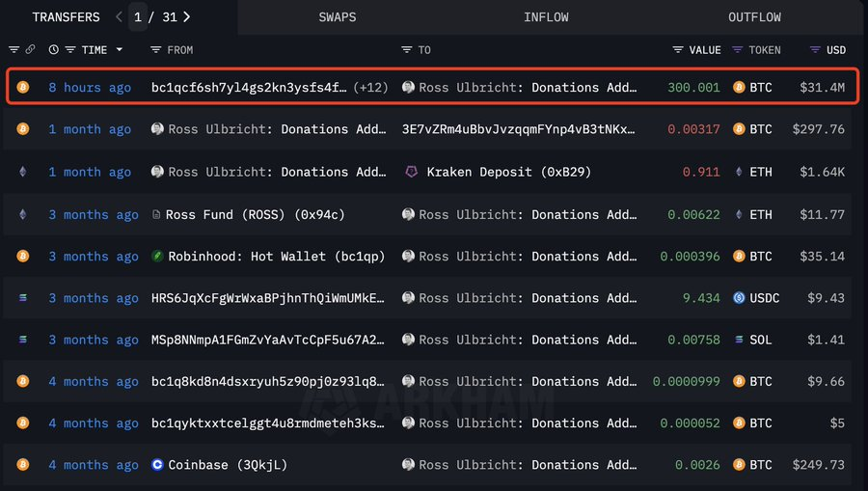This screenshot has height=491, width=868.
Task: Select the TRANSFERS tab
Action: click(66, 17)
